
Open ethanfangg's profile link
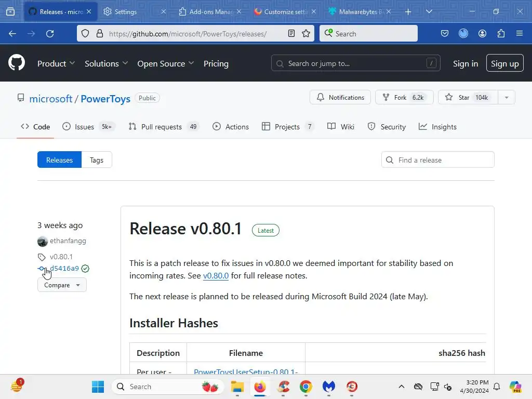68,241
